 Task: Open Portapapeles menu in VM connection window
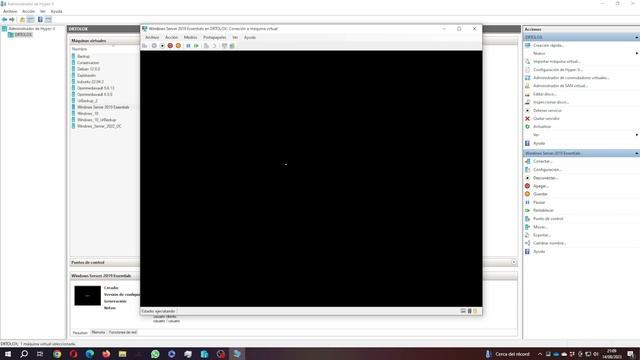215,38
